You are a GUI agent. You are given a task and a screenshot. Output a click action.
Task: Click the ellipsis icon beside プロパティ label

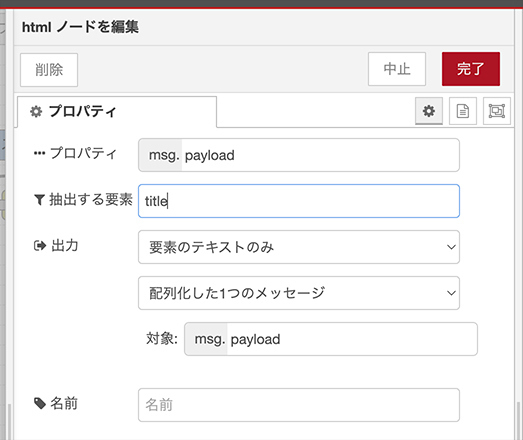click(x=39, y=153)
